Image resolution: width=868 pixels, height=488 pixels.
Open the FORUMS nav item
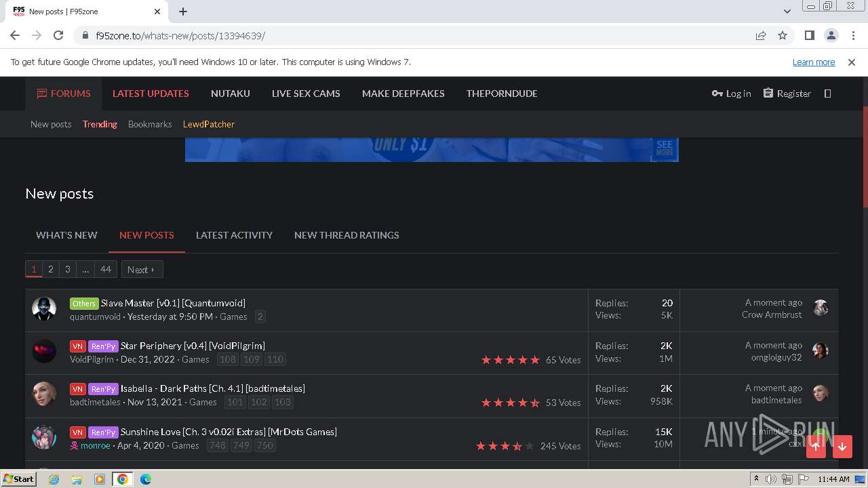(x=63, y=94)
